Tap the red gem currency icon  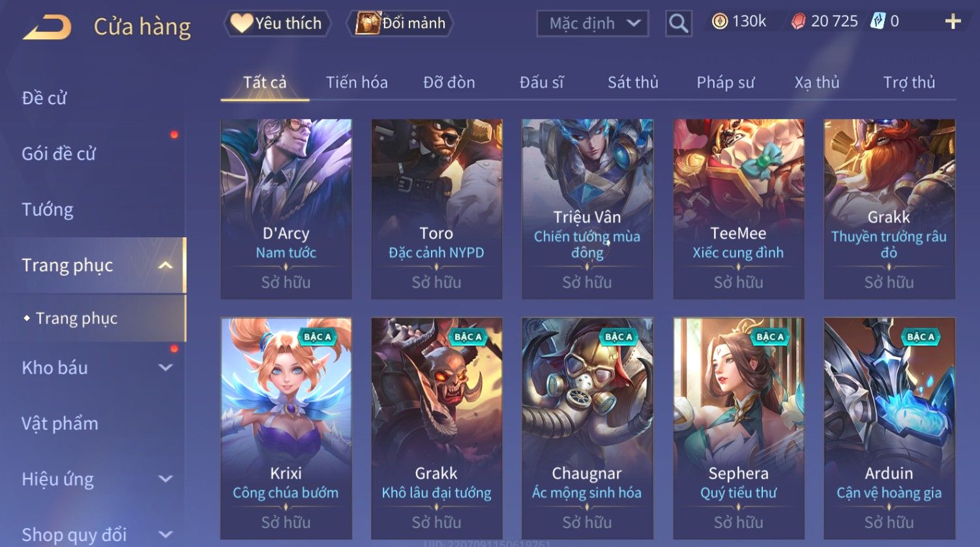pyautogui.click(x=799, y=22)
